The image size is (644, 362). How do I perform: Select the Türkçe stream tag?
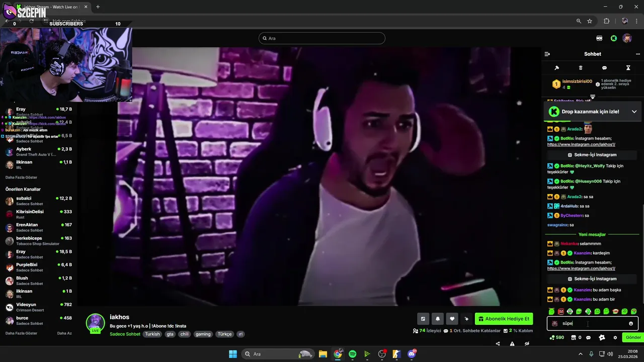click(224, 334)
